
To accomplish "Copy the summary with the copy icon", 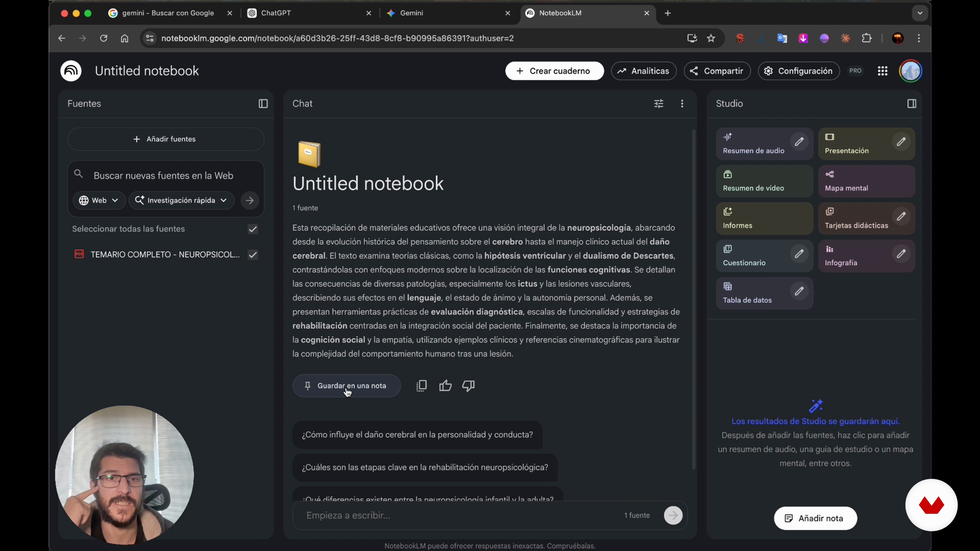I will (422, 386).
